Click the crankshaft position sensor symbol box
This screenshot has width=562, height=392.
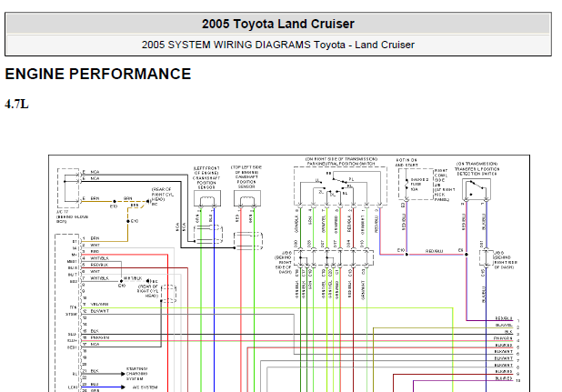(207, 198)
